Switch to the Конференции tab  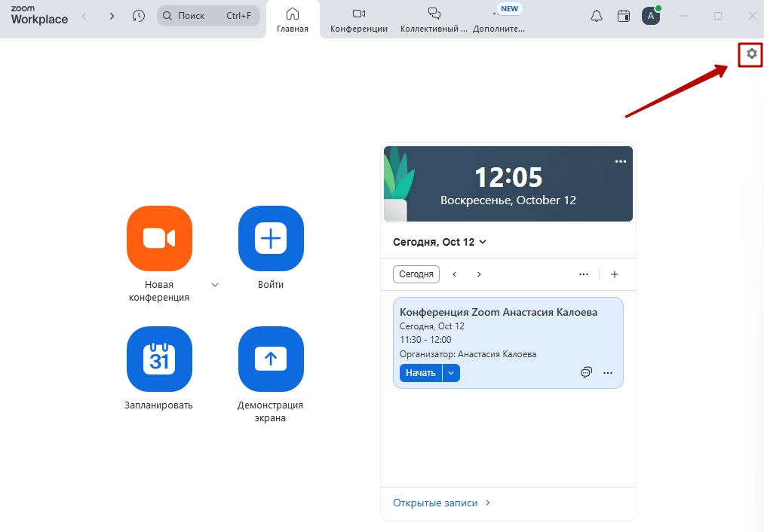coord(359,20)
